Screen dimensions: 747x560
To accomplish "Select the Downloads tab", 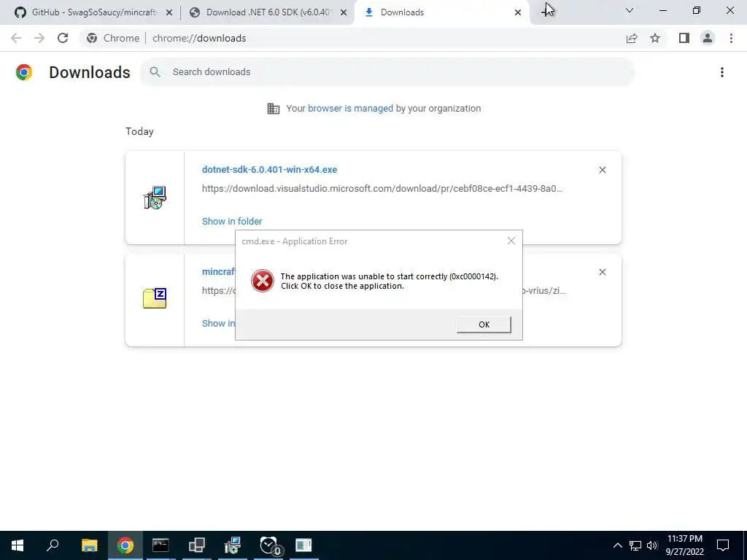I will point(441,12).
